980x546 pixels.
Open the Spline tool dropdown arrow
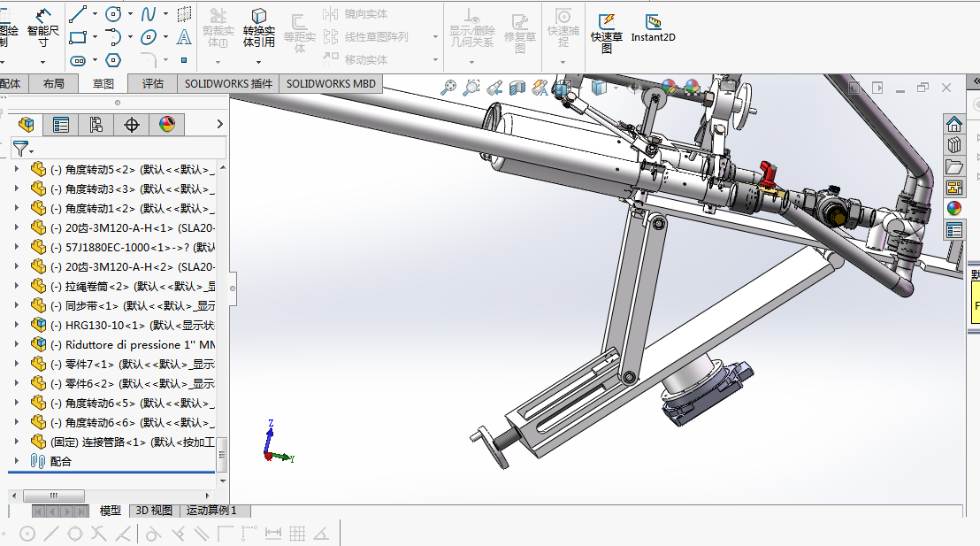click(165, 14)
